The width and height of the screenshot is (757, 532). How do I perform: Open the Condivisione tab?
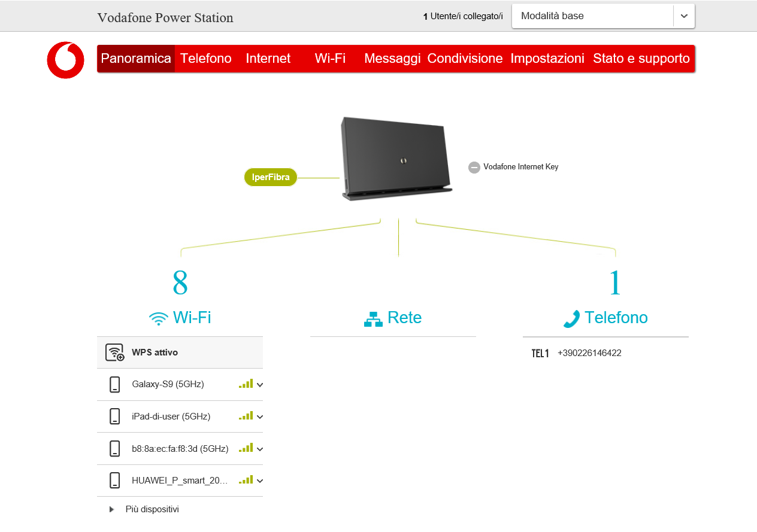[x=465, y=59]
